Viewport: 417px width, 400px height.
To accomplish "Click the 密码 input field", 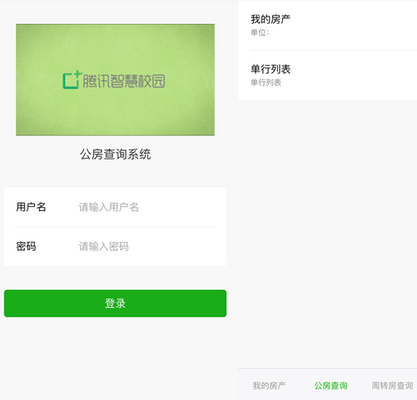I will (x=146, y=247).
